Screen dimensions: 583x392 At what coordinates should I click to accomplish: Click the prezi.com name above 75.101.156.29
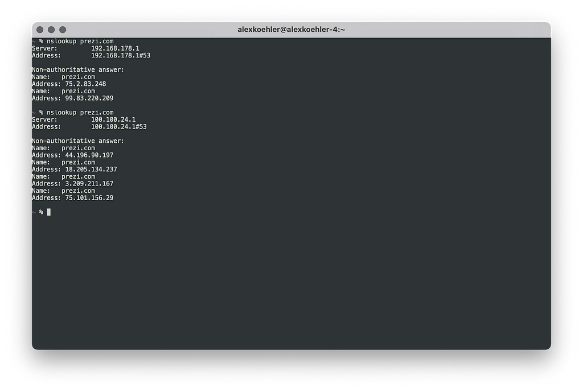78,191
